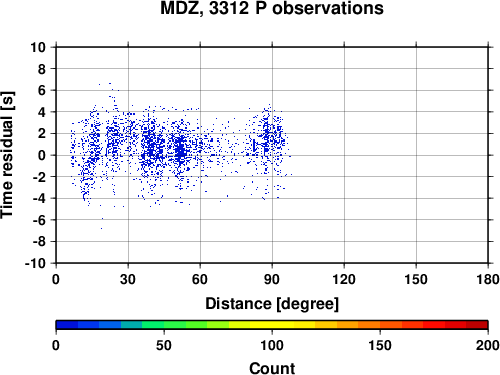Click y-axis tick label -6
This screenshot has height=375, width=500.
(39, 220)
